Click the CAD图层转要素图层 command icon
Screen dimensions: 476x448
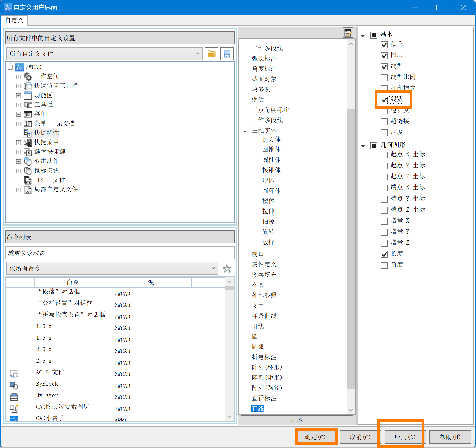point(14,408)
